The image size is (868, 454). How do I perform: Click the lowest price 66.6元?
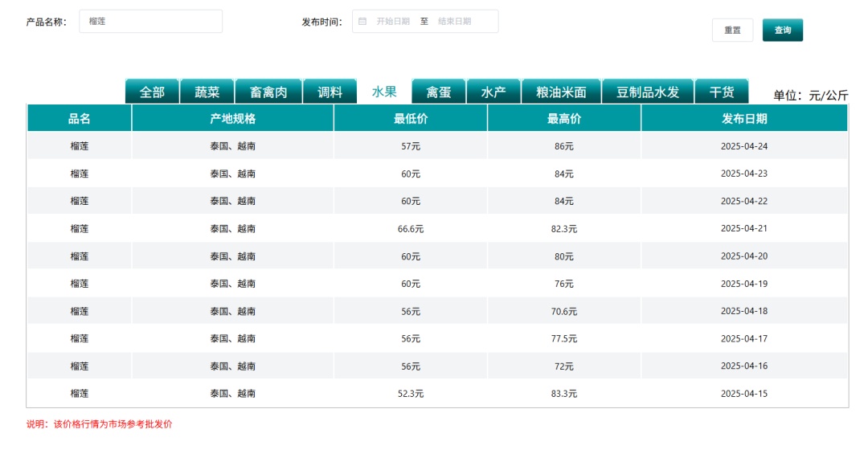411,229
